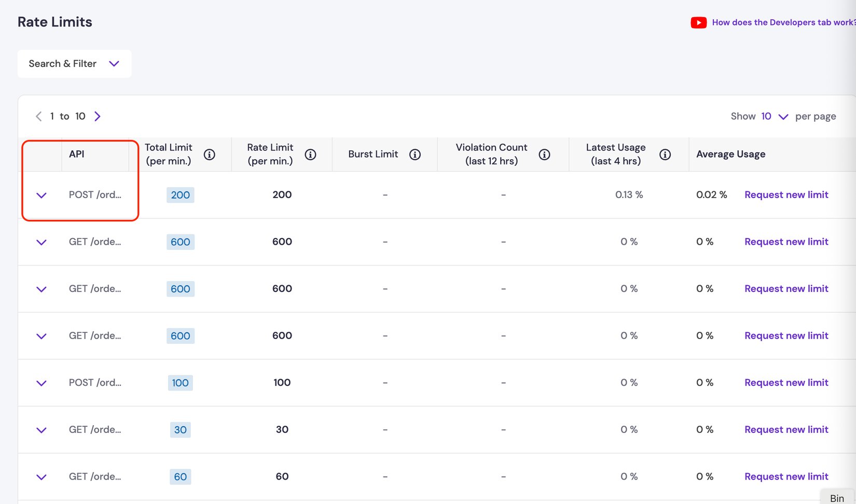
Task: Click the total limit value 100
Action: coord(181,383)
